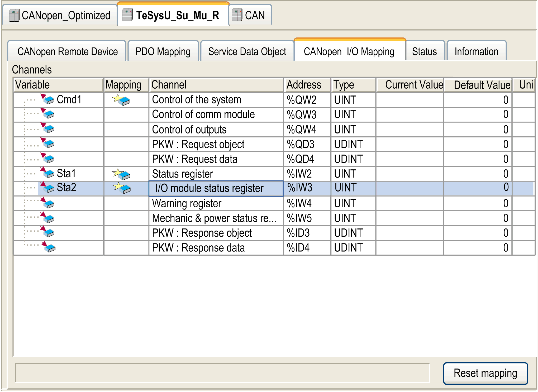Image resolution: width=538 pixels, height=392 pixels.
Task: Click the variable icon in the Control of outputs row
Action: point(48,128)
